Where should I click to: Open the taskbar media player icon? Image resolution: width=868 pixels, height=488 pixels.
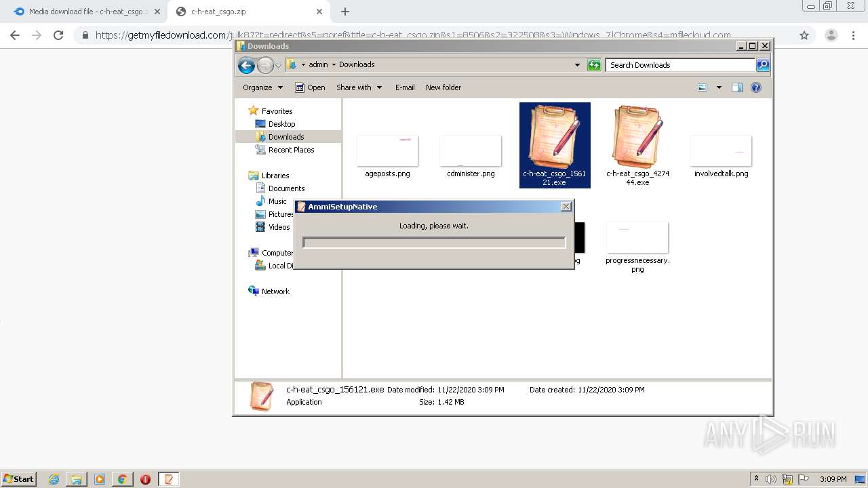click(x=100, y=479)
